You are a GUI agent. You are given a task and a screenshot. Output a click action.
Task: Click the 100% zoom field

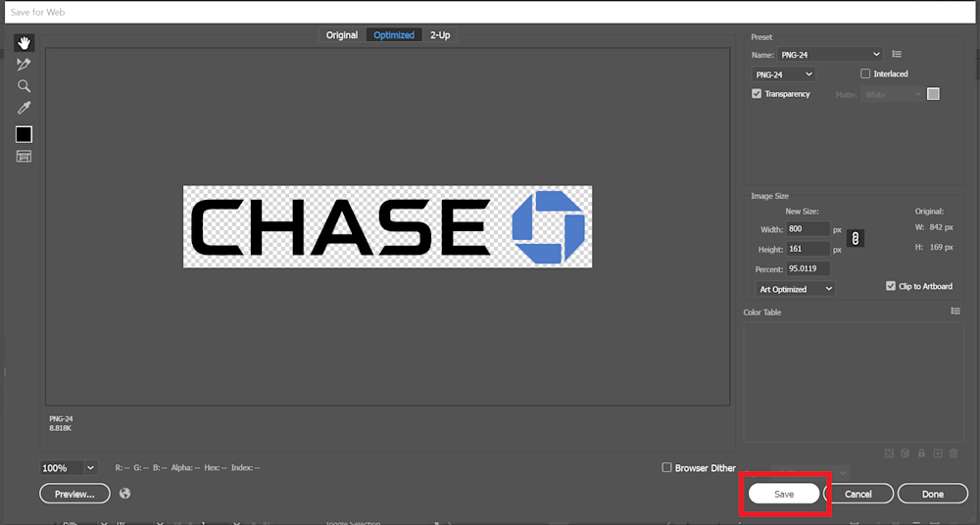[x=63, y=467]
